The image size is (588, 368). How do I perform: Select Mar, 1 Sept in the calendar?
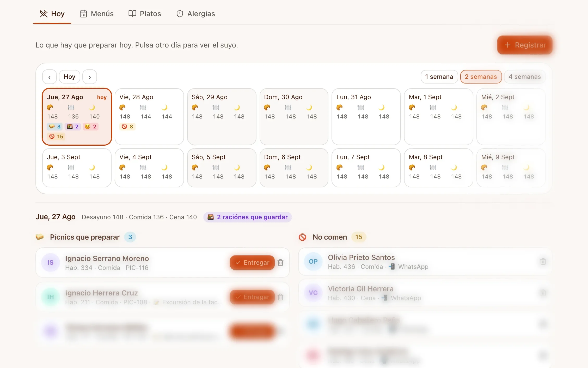pyautogui.click(x=439, y=116)
